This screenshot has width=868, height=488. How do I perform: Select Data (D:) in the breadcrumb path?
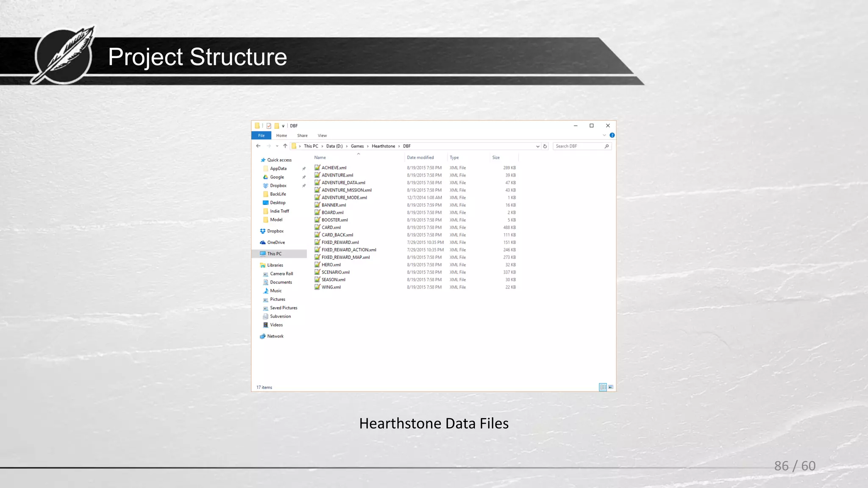pyautogui.click(x=334, y=146)
